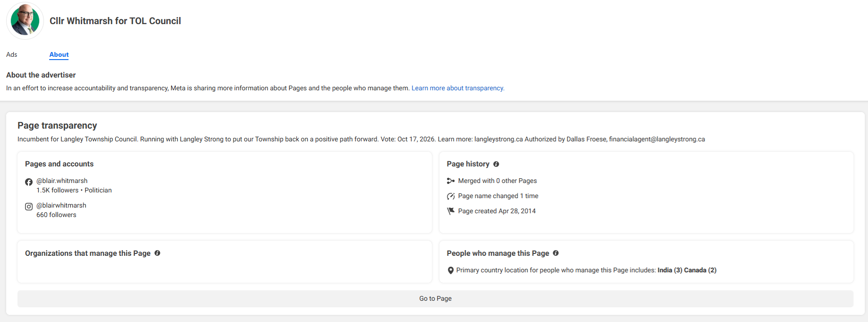This screenshot has height=322, width=868.
Task: Click the Go to Page button
Action: 435,298
